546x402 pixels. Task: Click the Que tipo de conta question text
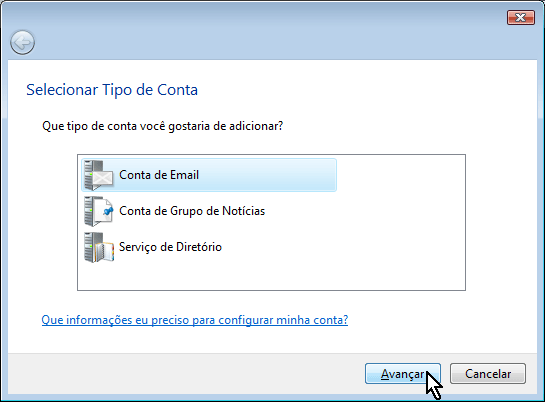(163, 126)
